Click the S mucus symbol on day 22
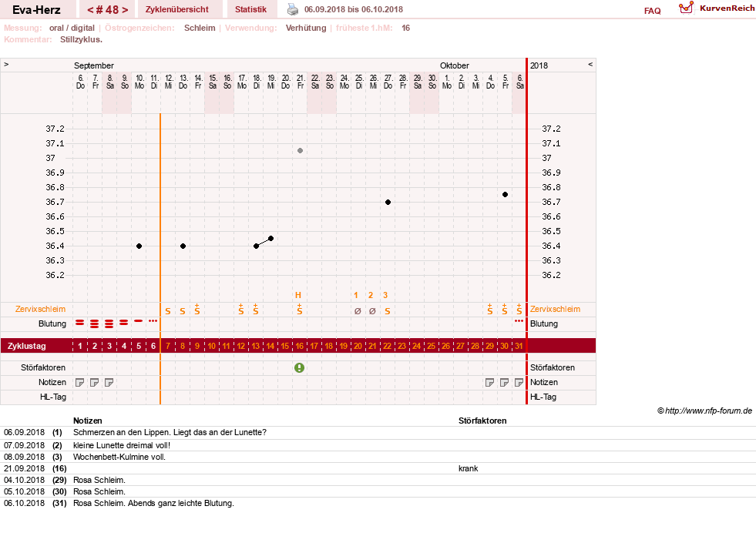The image size is (756, 543). click(x=387, y=311)
